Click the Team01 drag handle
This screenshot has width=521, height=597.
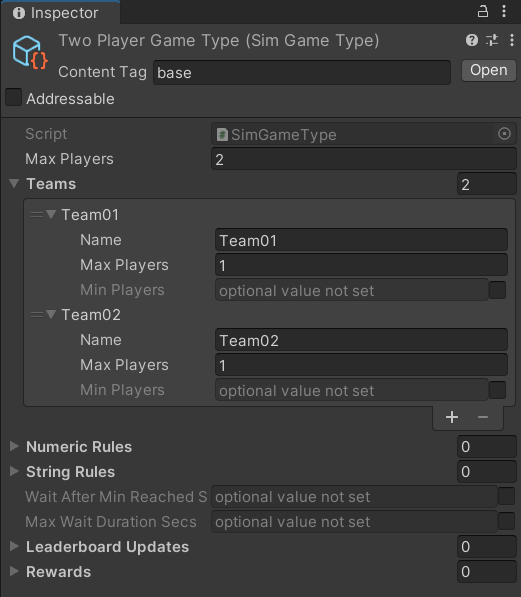click(37, 215)
